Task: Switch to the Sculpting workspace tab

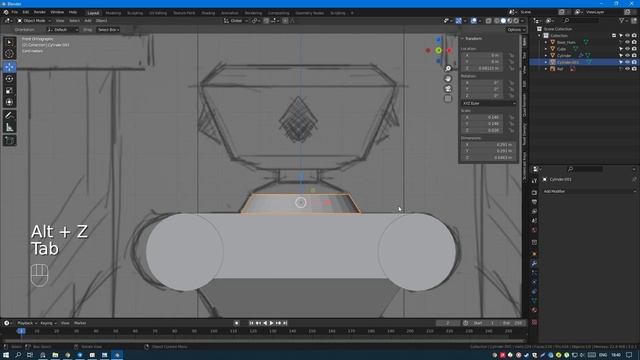Action: [135, 13]
